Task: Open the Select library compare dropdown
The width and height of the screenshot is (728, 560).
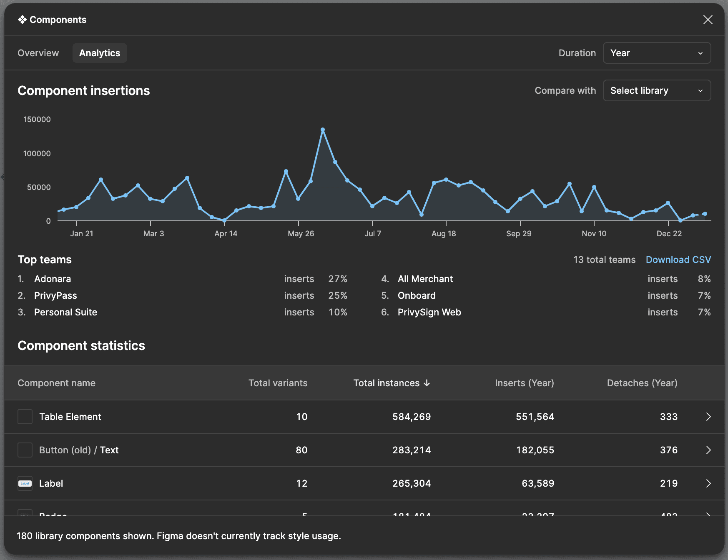Action: tap(657, 90)
